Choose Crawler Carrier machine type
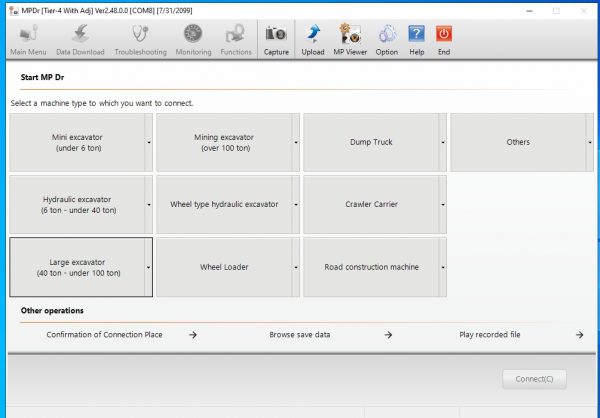Viewport: 600px width, 418px height. [371, 205]
